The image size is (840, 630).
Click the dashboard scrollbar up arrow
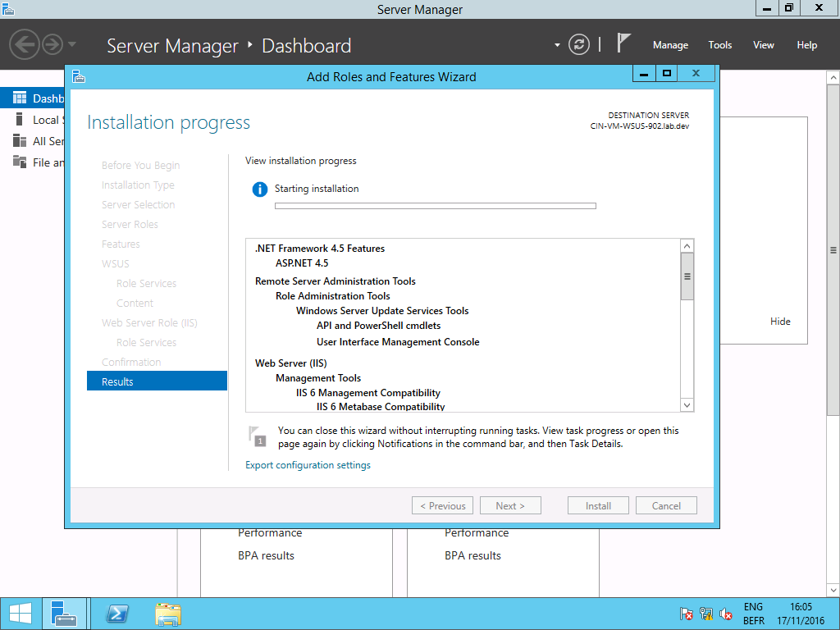click(833, 78)
